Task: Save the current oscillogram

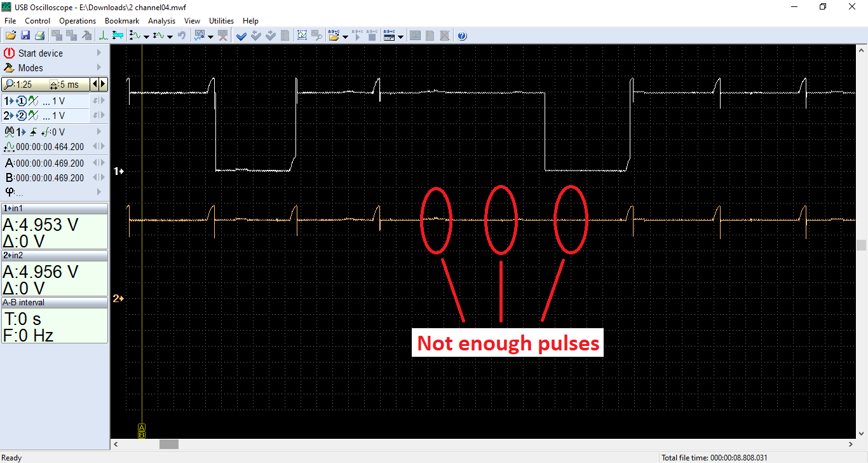Action: [x=25, y=35]
